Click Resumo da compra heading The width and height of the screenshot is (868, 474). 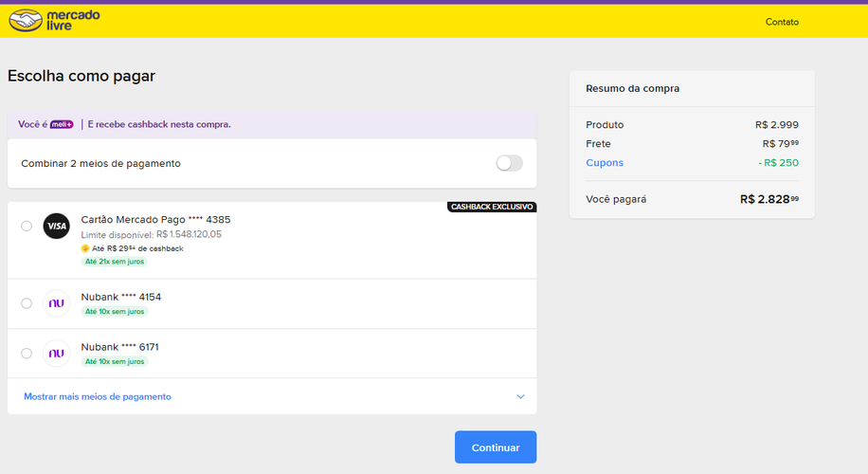click(x=633, y=88)
